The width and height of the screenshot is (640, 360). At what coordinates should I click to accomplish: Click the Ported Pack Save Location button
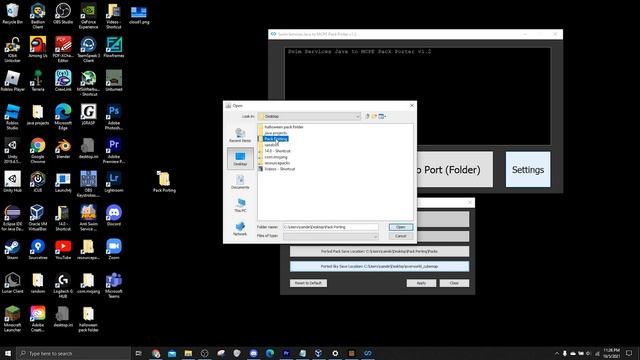click(379, 251)
